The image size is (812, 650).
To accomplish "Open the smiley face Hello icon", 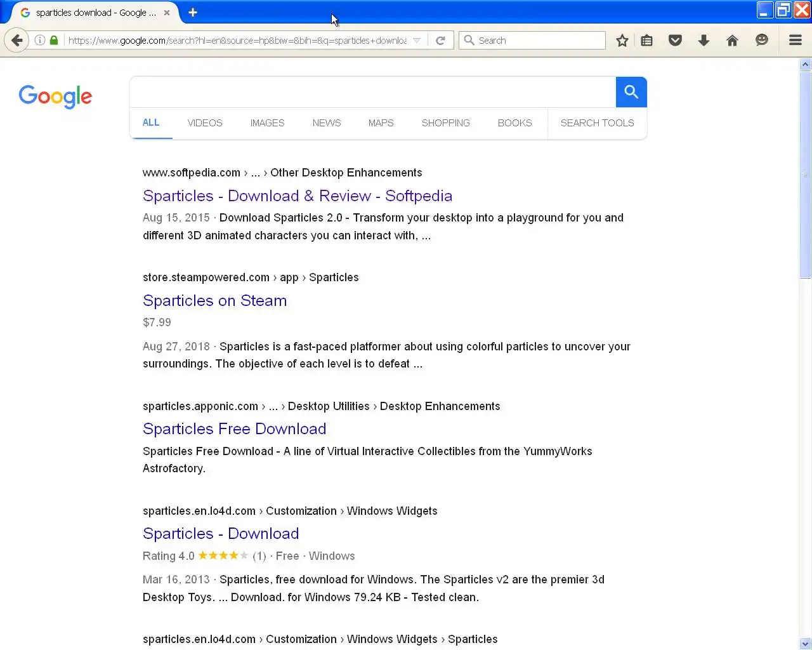I will tap(762, 40).
